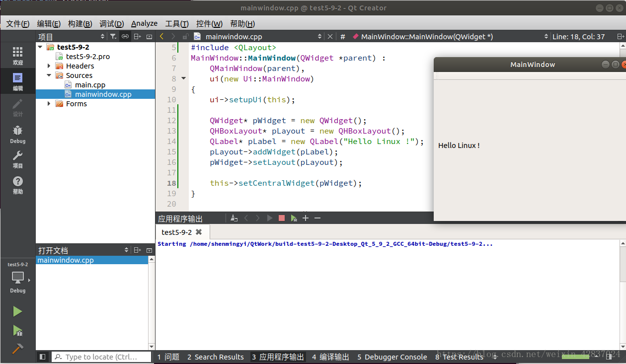
Task: Close the 打开文档 panel
Action: [x=150, y=250]
